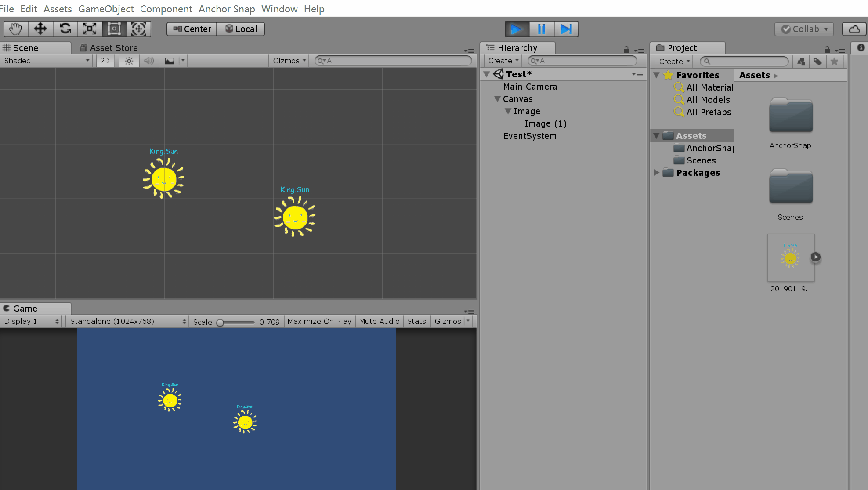868x490 pixels.
Task: Click the Collab button
Action: click(x=804, y=29)
